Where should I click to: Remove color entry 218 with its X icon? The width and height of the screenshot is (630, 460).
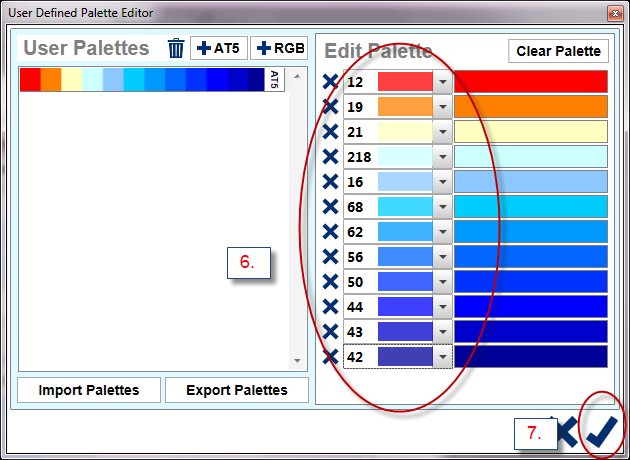point(330,156)
